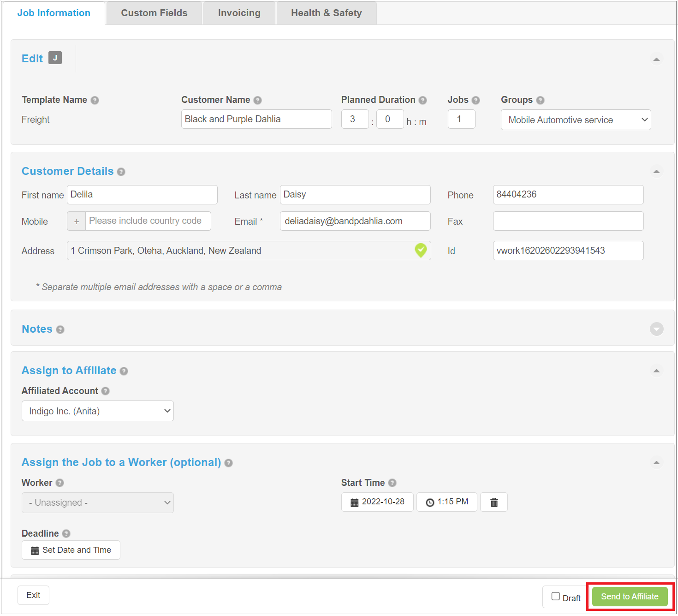Collapse the Customer Details section
Screen dimensions: 678x616
656,172
